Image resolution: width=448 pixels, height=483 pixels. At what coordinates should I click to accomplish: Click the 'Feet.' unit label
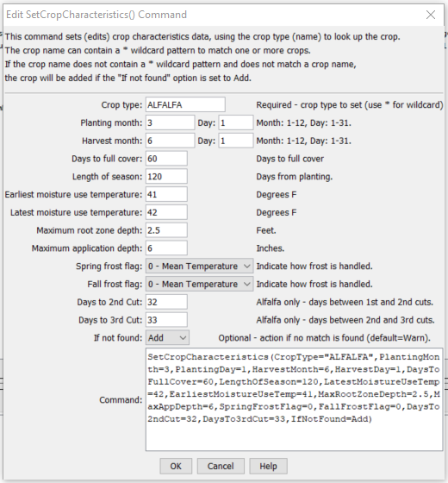pyautogui.click(x=266, y=230)
